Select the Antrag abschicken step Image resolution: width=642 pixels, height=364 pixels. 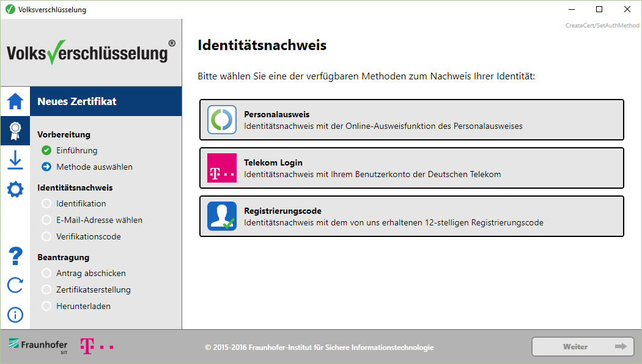pyautogui.click(x=91, y=273)
